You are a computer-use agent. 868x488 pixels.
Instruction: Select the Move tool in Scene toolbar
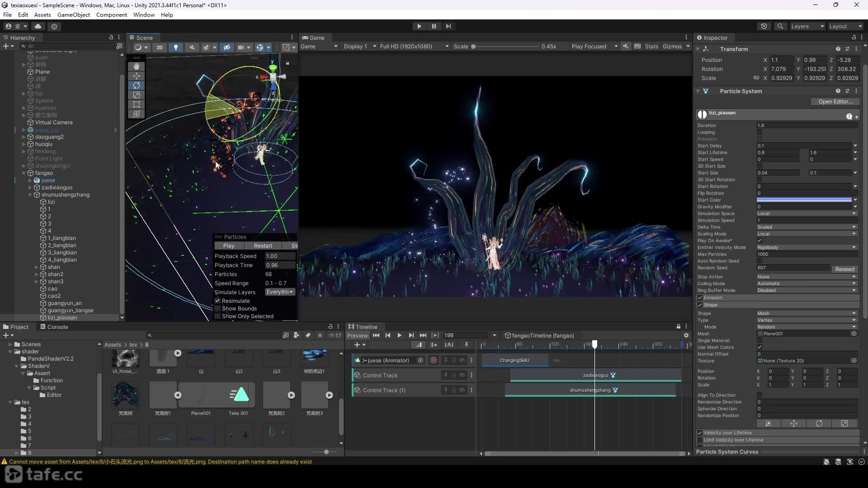point(137,76)
